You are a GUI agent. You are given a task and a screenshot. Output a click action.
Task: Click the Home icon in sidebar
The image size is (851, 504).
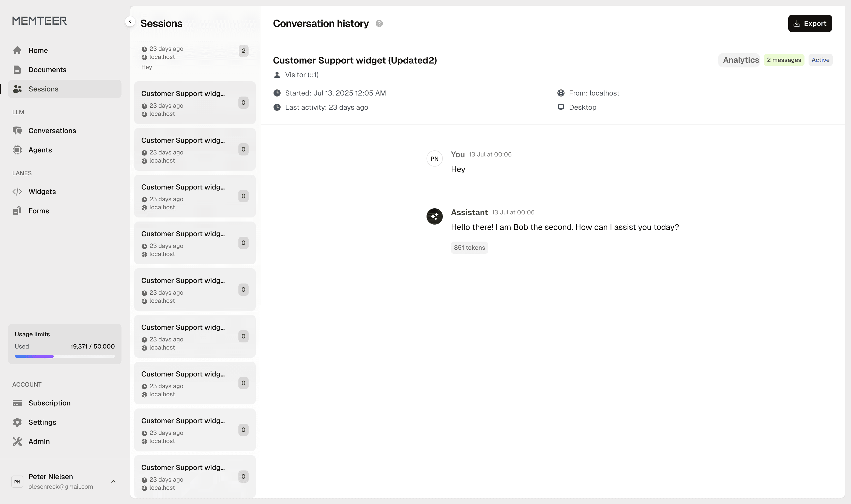pyautogui.click(x=17, y=50)
